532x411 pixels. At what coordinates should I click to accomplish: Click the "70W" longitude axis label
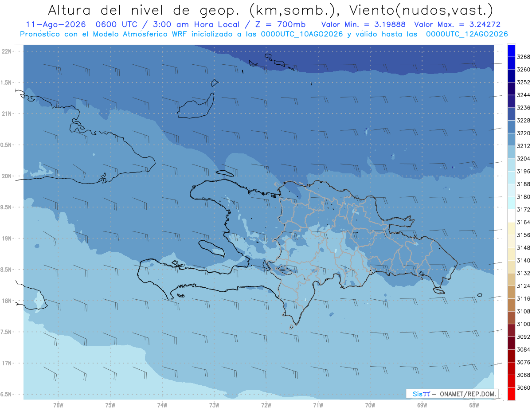pyautogui.click(x=370, y=405)
